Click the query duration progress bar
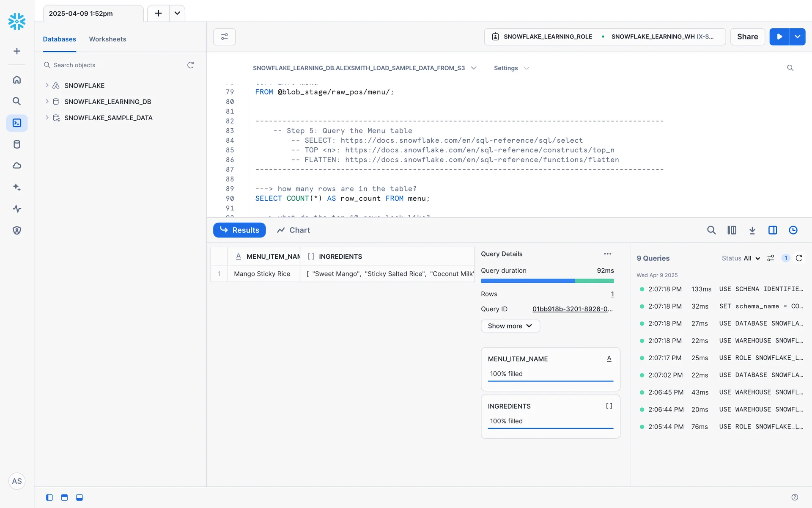Viewport: 812px width, 508px height. click(547, 281)
